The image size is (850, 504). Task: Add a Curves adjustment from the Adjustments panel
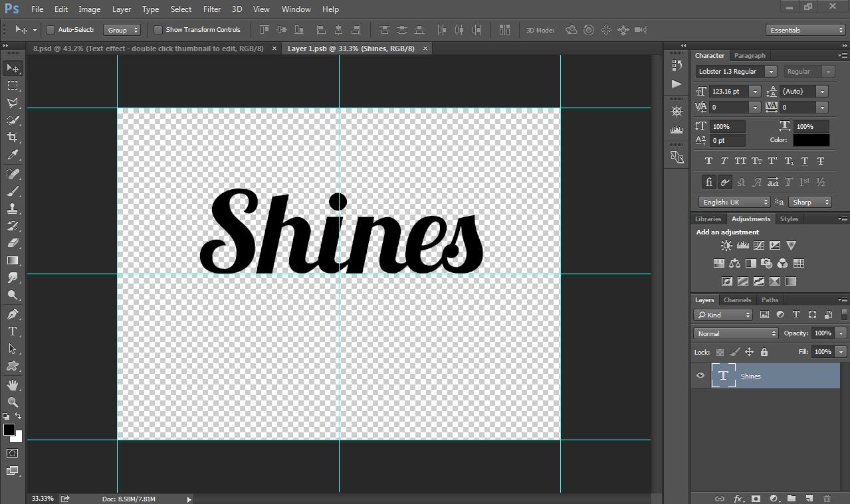coord(758,245)
